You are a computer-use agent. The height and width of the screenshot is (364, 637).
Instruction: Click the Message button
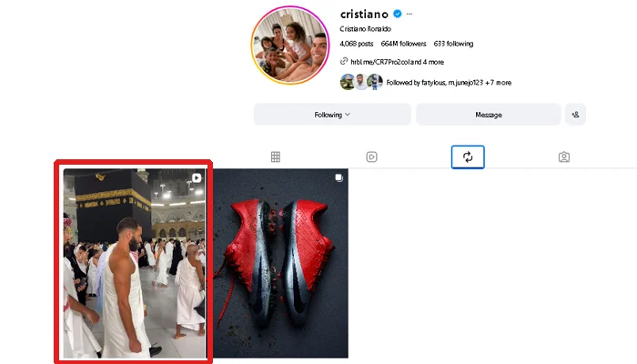pyautogui.click(x=489, y=115)
